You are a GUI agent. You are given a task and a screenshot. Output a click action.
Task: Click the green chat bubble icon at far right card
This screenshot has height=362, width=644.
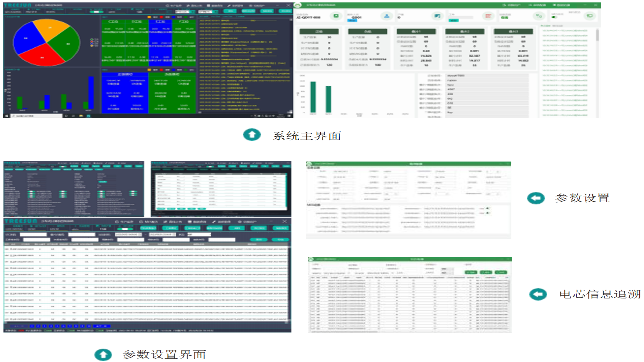tap(590, 16)
